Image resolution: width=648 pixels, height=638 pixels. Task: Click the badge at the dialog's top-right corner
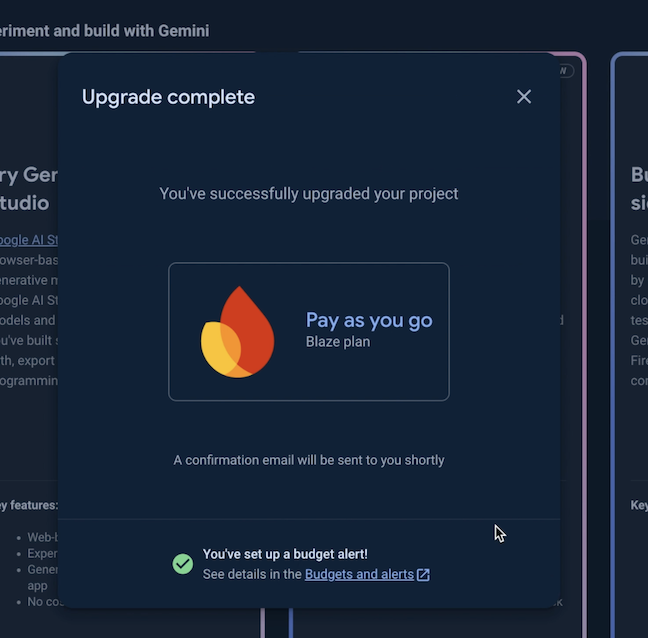point(565,71)
